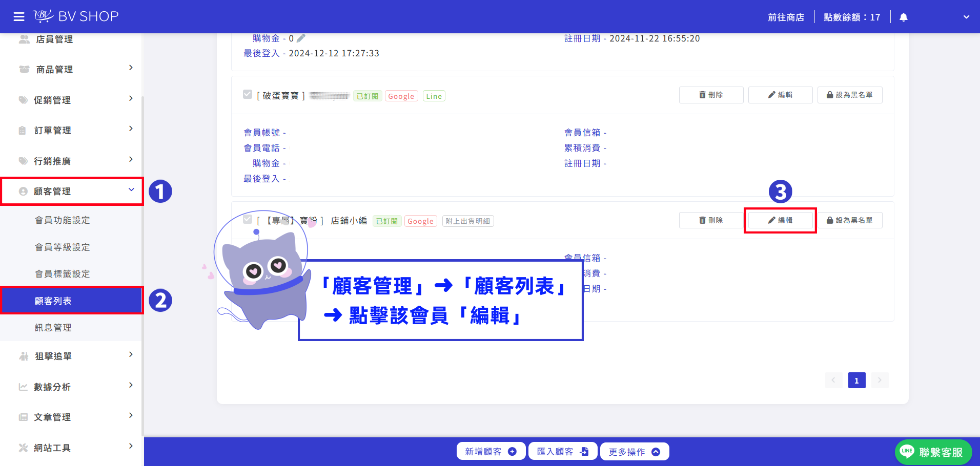
Task: Click 附上出貨明細 tag on 店鋪小編 row
Action: click(468, 221)
